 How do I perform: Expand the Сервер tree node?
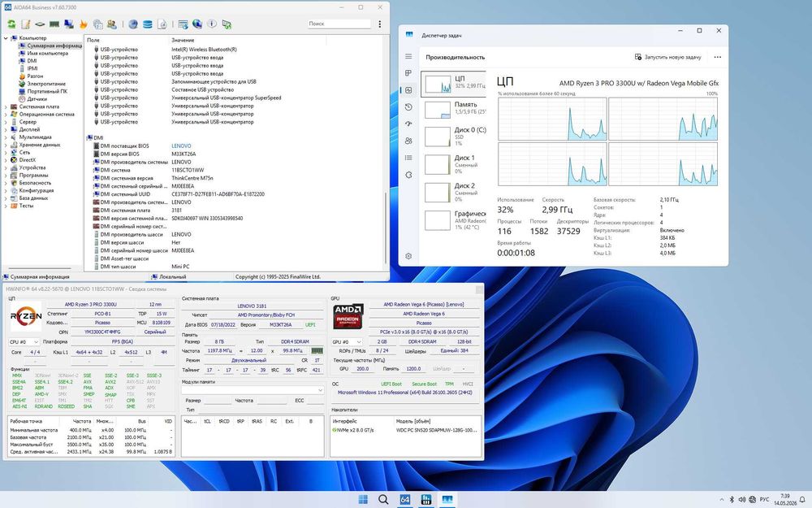click(6, 122)
